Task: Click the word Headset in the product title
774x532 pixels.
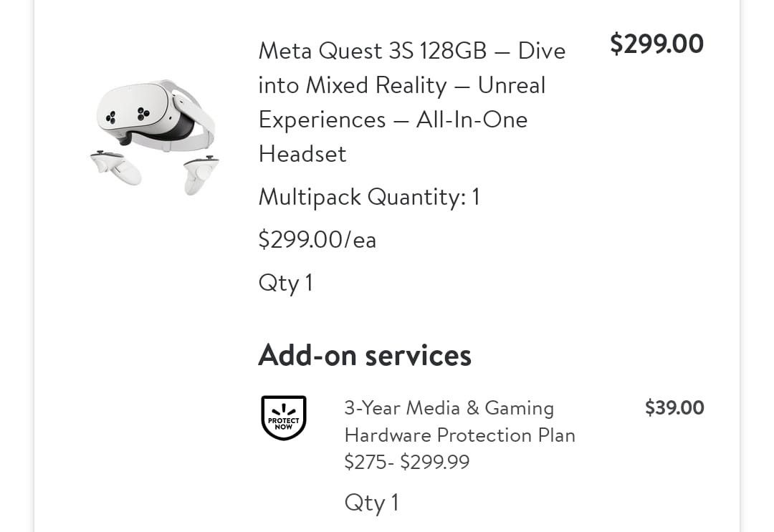Action: click(x=302, y=154)
